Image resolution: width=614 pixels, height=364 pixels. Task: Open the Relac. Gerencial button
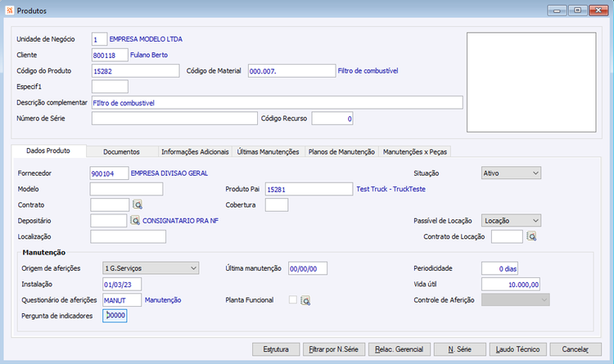pos(399,349)
